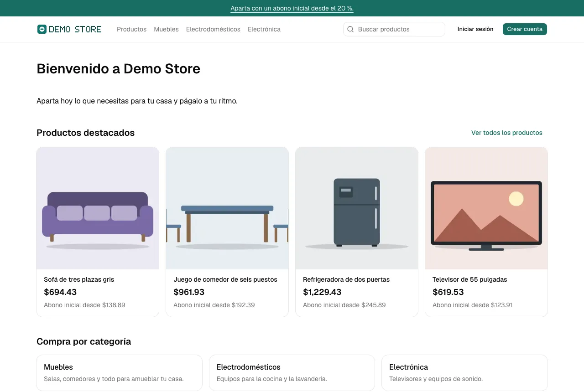Click the Crear cuenta button

(525, 29)
